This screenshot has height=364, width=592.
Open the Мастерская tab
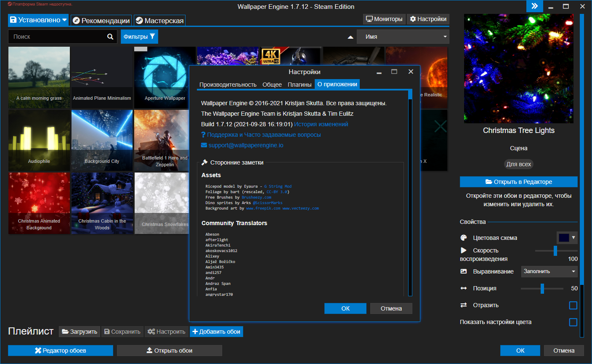pyautogui.click(x=159, y=20)
